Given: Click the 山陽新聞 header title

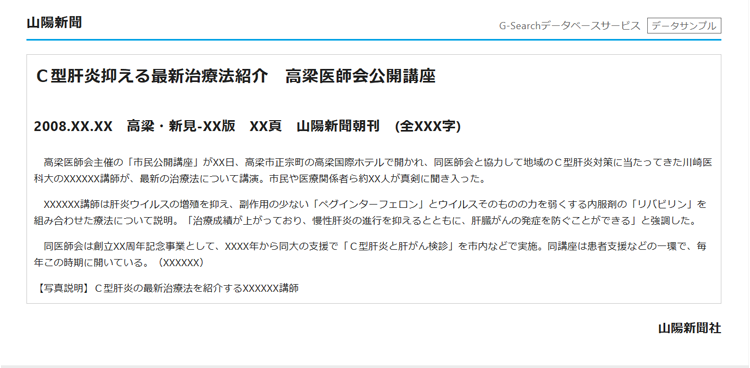Looking at the screenshot, I should coord(54,22).
